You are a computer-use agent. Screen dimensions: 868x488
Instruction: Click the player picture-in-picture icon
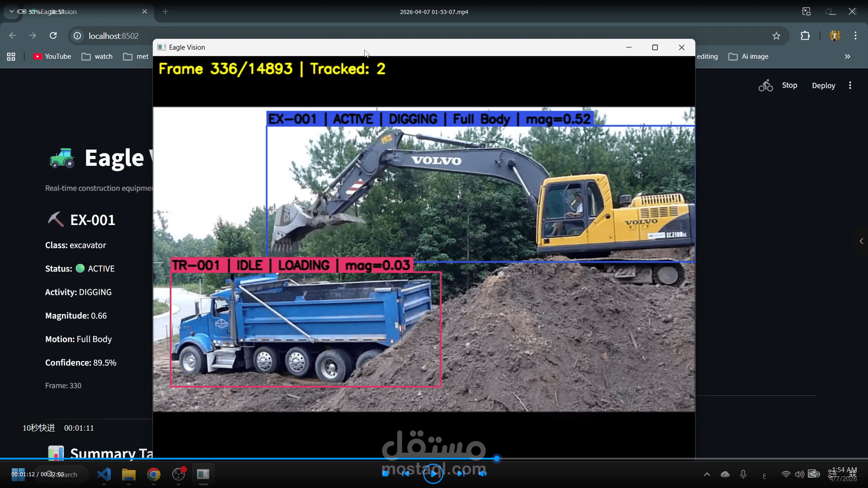point(807,12)
